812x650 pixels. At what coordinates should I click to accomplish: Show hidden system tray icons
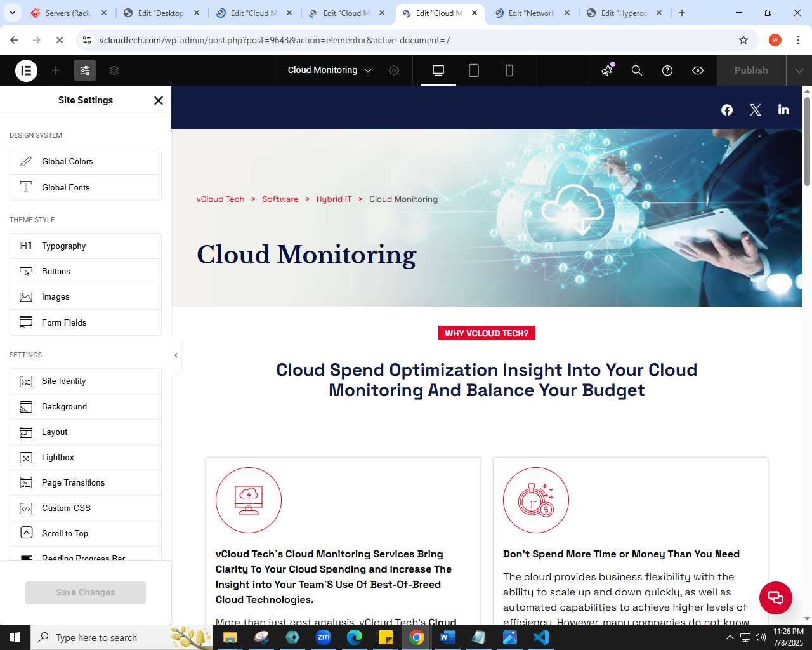(730, 637)
